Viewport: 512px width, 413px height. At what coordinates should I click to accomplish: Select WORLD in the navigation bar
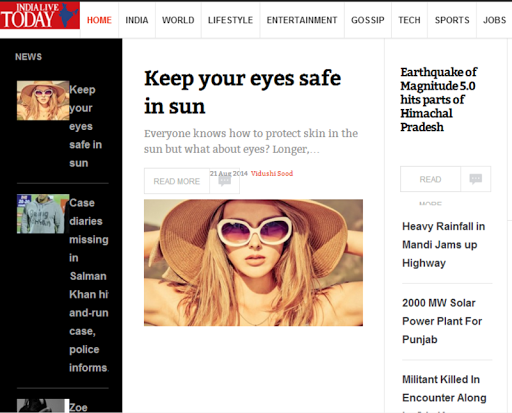[x=178, y=20]
